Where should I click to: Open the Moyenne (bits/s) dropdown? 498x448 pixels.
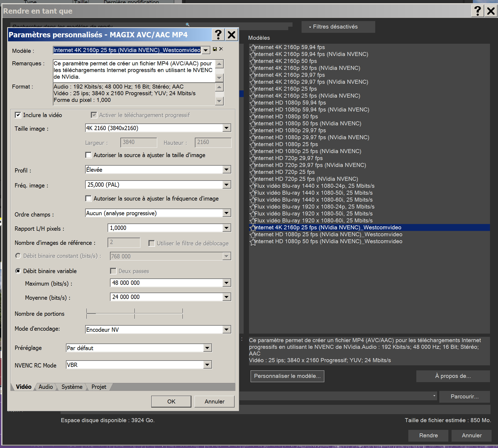pyautogui.click(x=227, y=297)
